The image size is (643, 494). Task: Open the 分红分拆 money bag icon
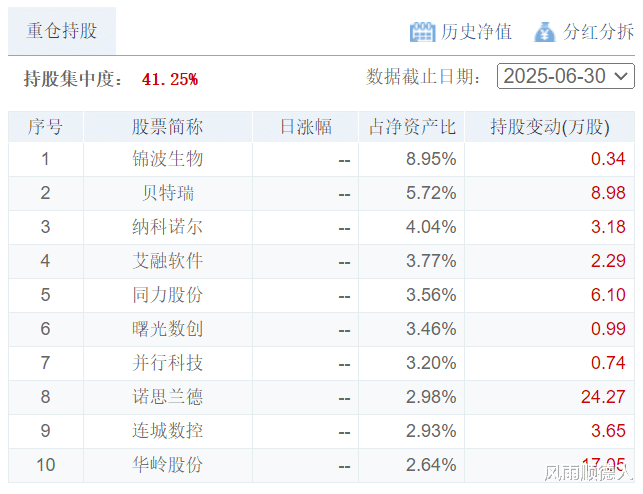545,32
